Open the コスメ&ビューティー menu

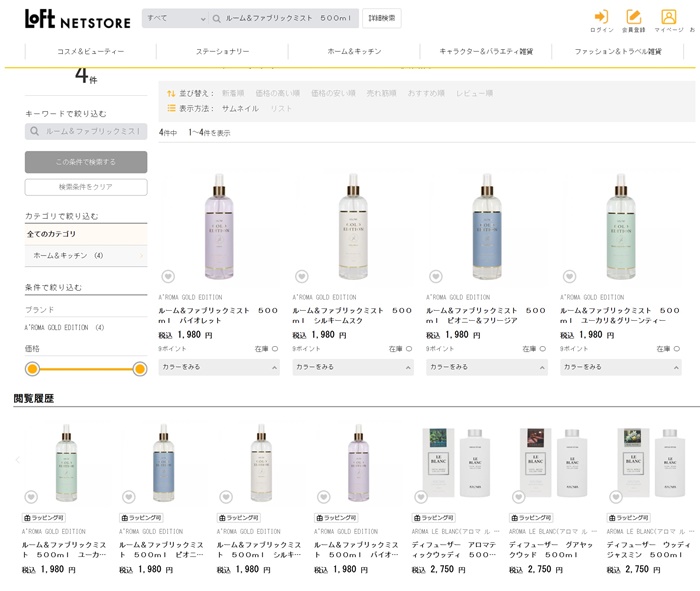(x=90, y=51)
